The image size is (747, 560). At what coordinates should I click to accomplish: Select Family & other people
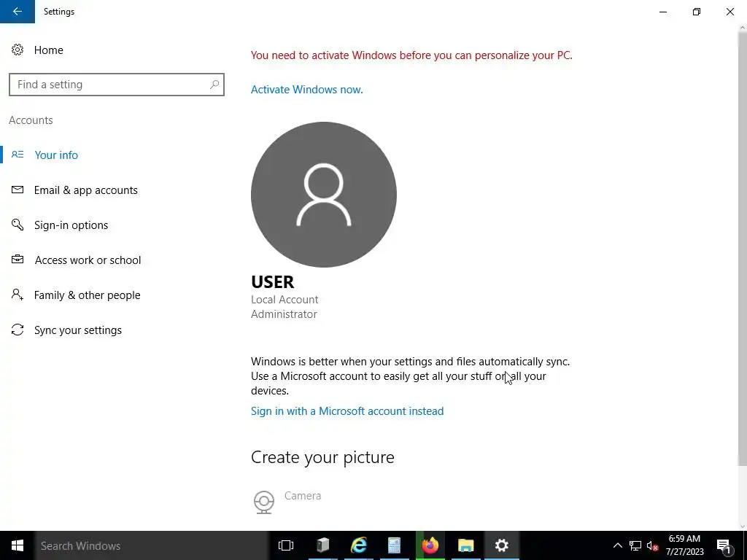[88, 295]
